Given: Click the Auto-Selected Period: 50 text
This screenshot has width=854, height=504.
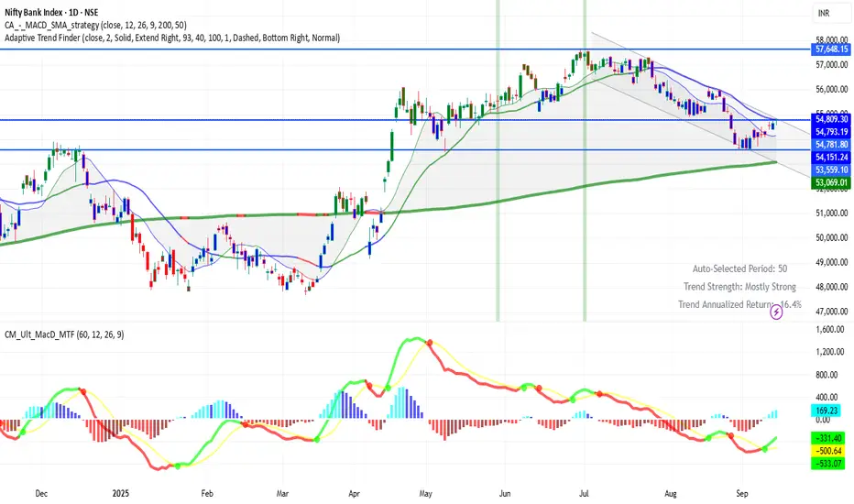Looking at the screenshot, I should (739, 268).
